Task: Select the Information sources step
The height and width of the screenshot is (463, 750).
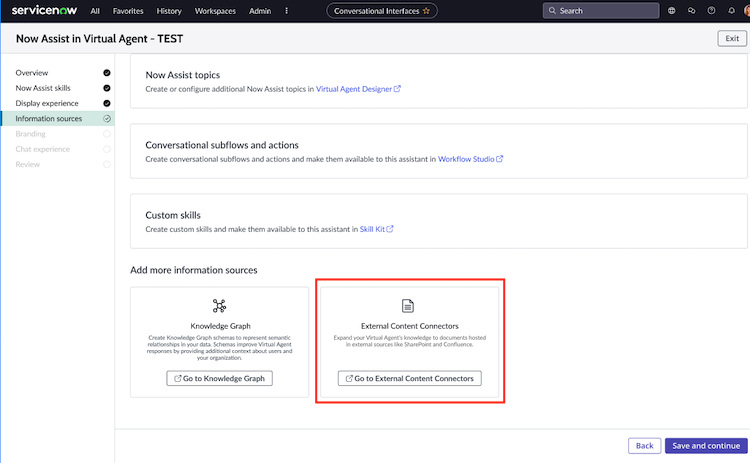Action: tap(57, 119)
